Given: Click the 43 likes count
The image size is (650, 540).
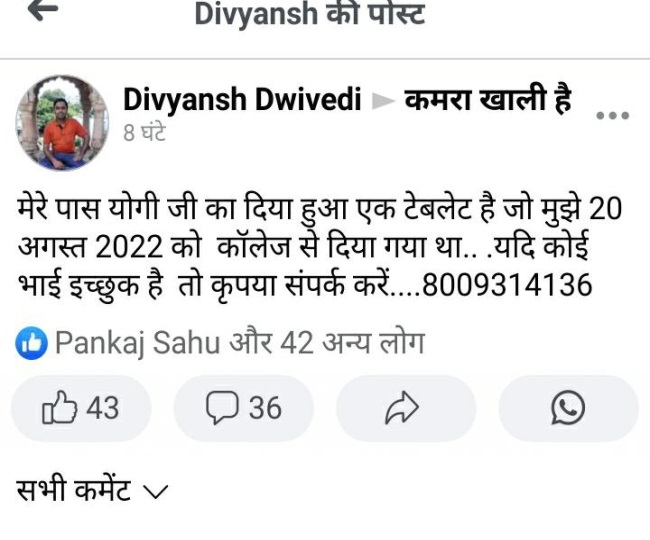Looking at the screenshot, I should click(x=103, y=408).
